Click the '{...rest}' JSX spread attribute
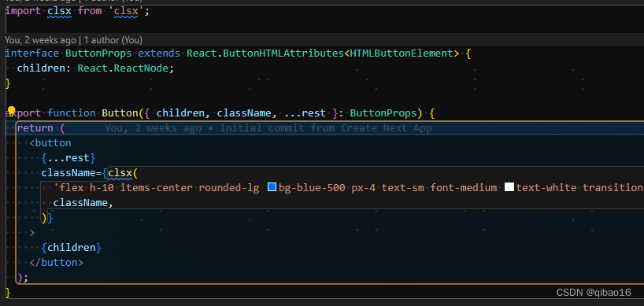The image size is (644, 306). point(68,158)
